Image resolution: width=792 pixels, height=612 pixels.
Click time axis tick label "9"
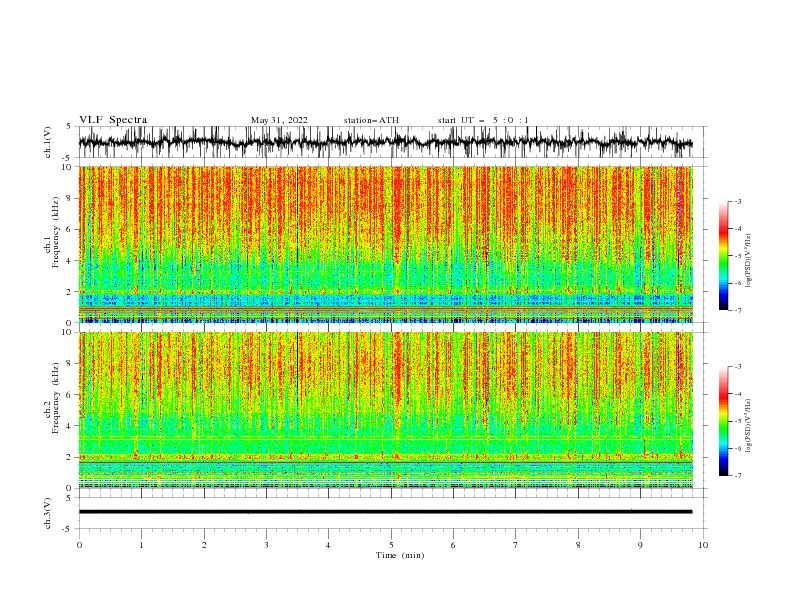click(x=640, y=545)
